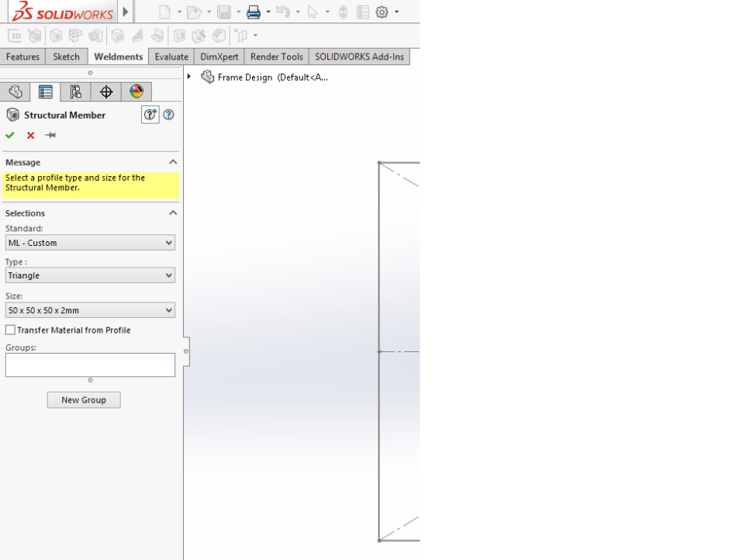Screen dimensions: 729x560
Task: Open the ConfigurationManager panel icon
Action: coord(75,92)
